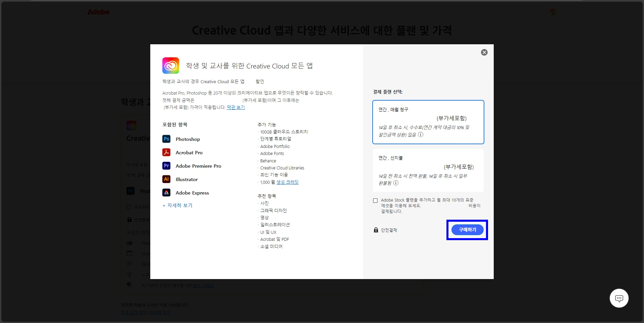Enable the Adobe Stock plan checkbox
Screen dimensions: 644x323
click(x=375, y=201)
